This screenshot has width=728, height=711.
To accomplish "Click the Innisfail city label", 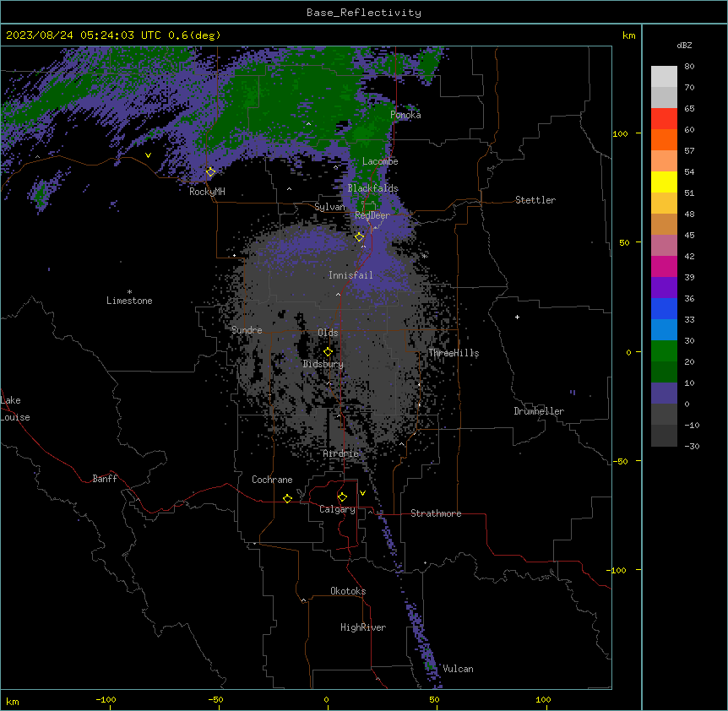I will pos(350,275).
